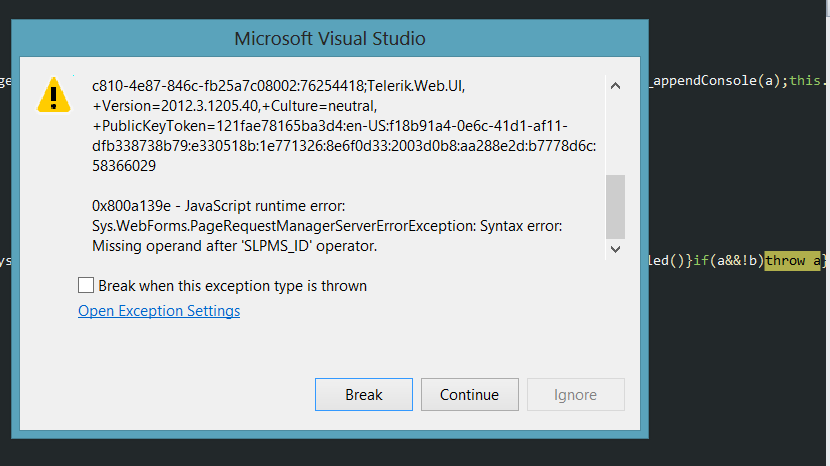Click the 'if(a&&!b)' code in the editor
Screen dimensions: 830x466
pos(729,261)
